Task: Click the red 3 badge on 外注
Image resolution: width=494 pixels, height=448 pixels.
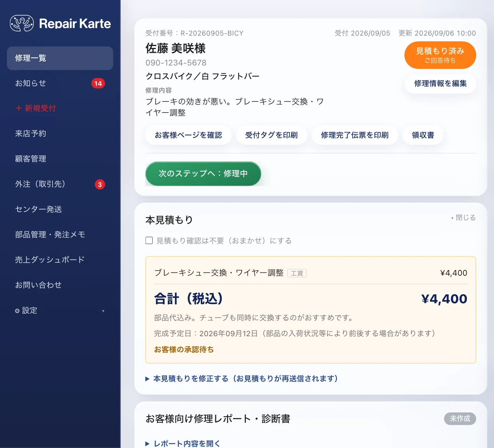Action: tap(100, 185)
